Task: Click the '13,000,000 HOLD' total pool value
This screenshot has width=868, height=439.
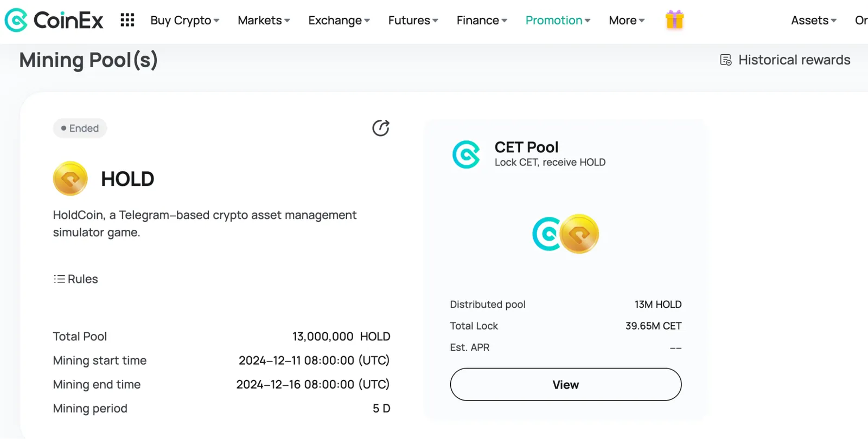Action: tap(341, 337)
